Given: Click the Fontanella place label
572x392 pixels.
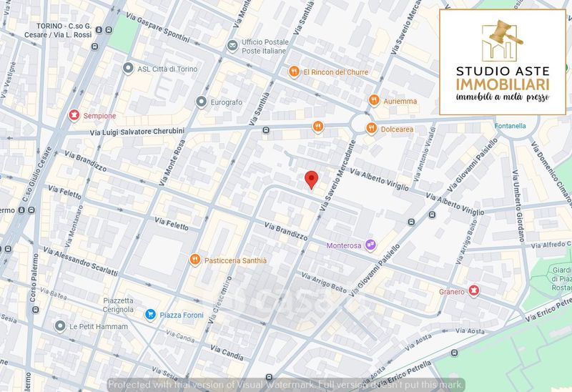Looking at the screenshot, I should pyautogui.click(x=511, y=126).
